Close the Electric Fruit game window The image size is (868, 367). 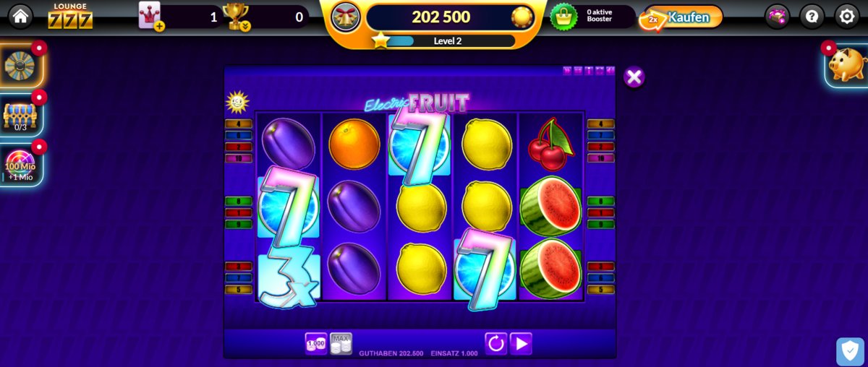pyautogui.click(x=634, y=77)
